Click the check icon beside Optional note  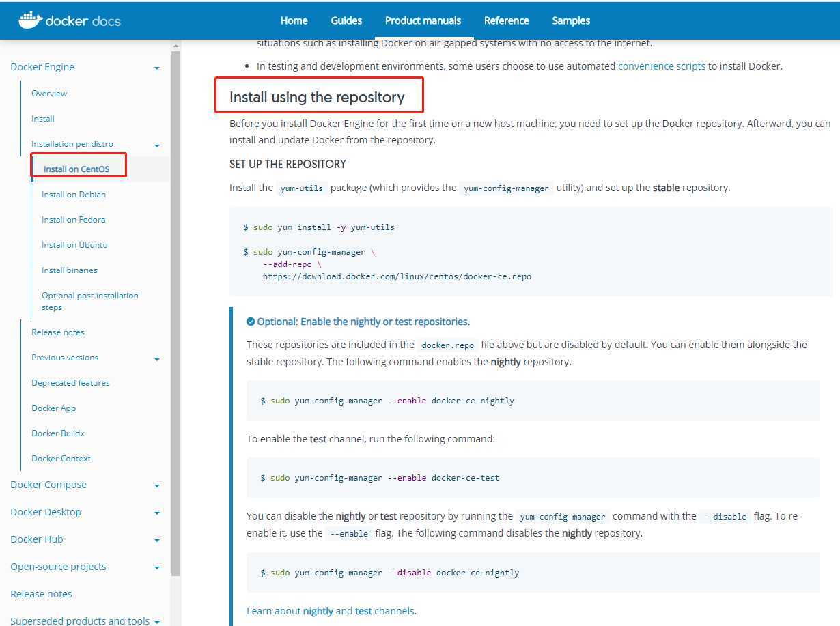coord(251,322)
